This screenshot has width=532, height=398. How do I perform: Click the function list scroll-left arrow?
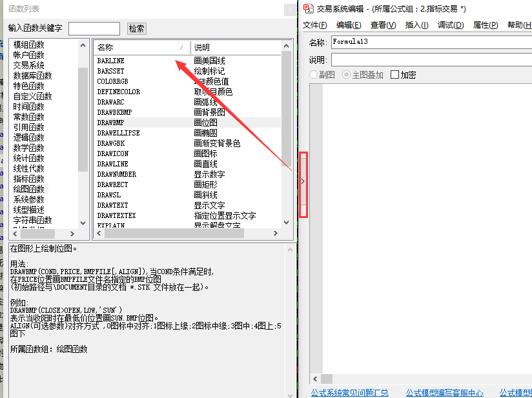[x=99, y=234]
